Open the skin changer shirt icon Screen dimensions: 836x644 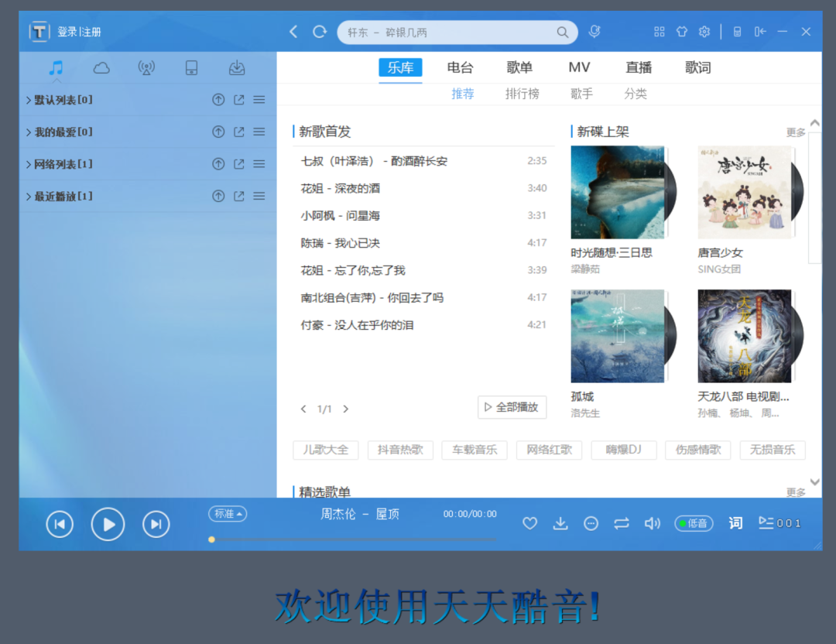click(x=682, y=32)
